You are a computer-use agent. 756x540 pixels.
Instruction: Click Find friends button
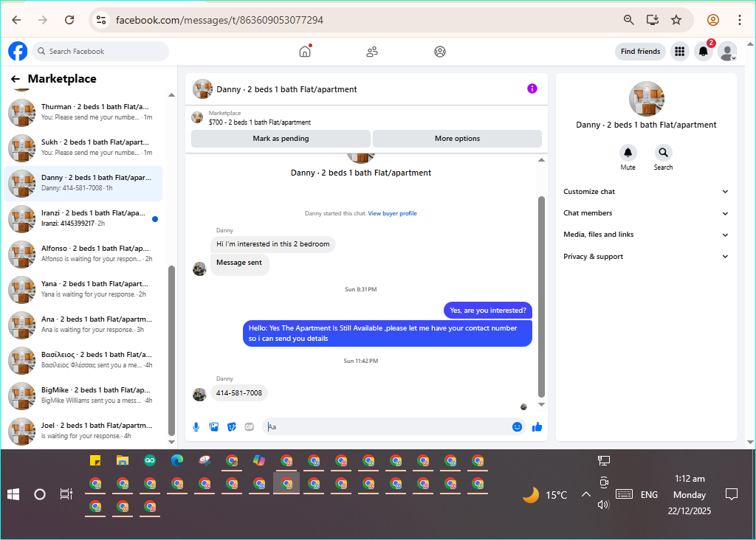coord(640,51)
